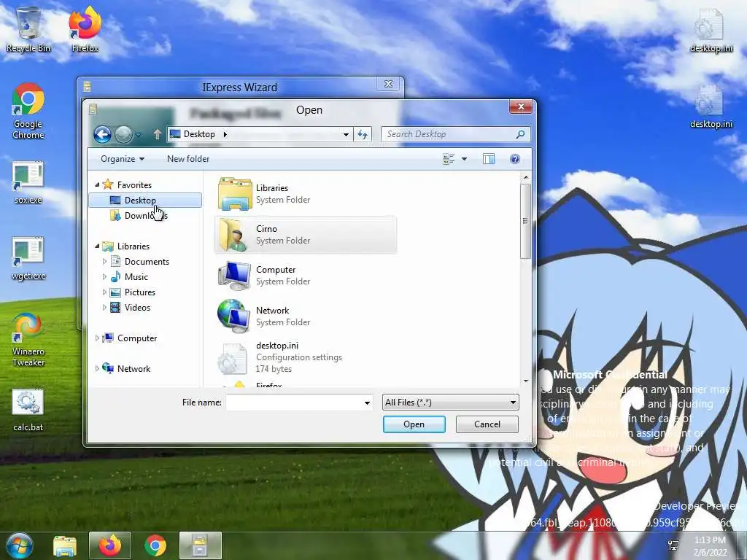This screenshot has height=560, width=747.
Task: Collapse the Libraries tree section
Action: [97, 246]
